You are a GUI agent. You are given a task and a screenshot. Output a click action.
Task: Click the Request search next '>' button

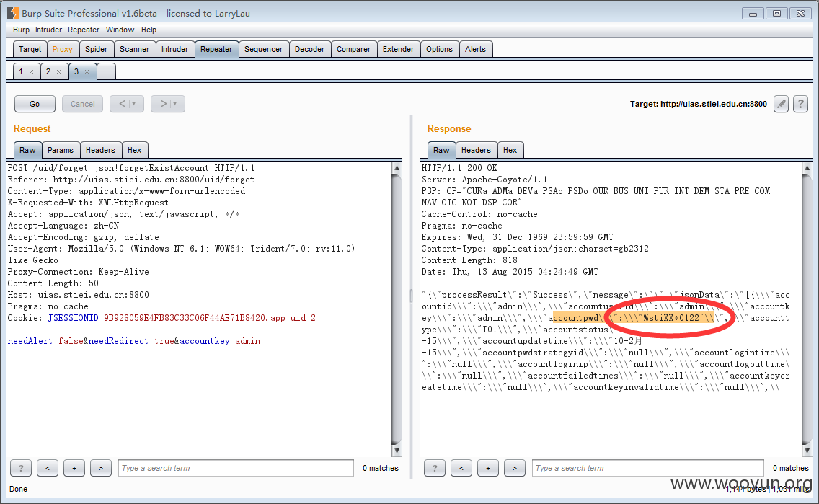101,468
